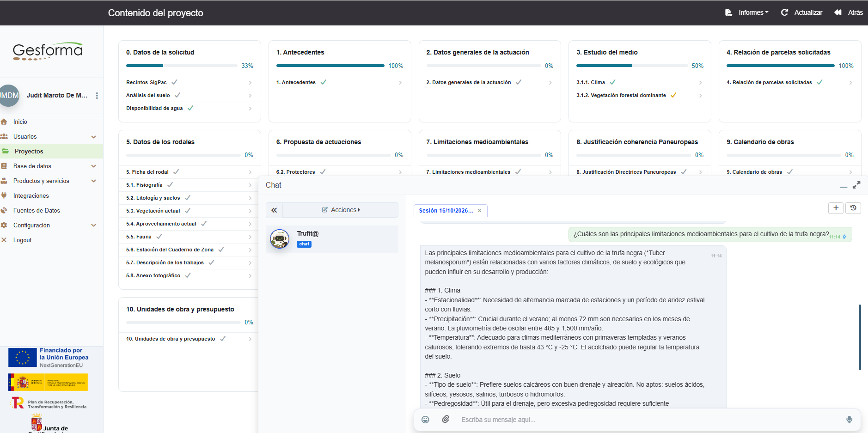Open 5.8. Anexo fotográfico row

189,275
